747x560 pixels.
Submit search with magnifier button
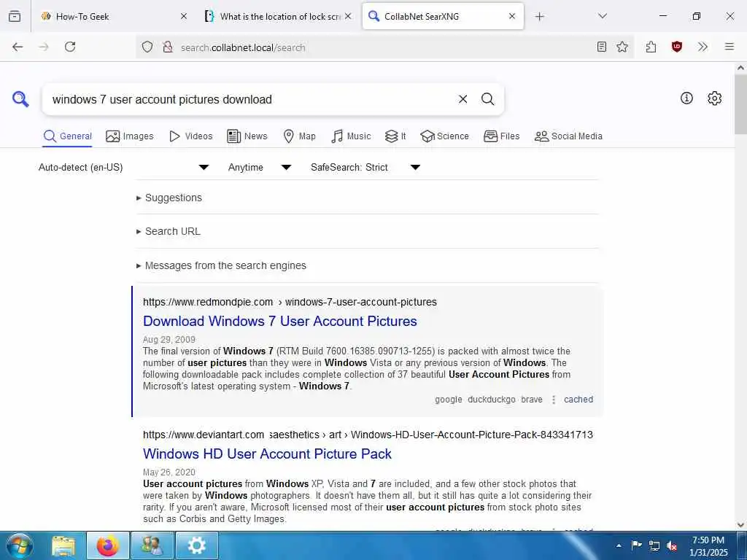click(487, 99)
